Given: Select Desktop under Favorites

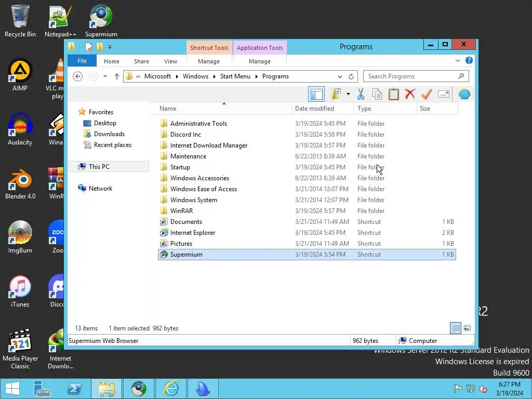Looking at the screenshot, I should tap(105, 123).
